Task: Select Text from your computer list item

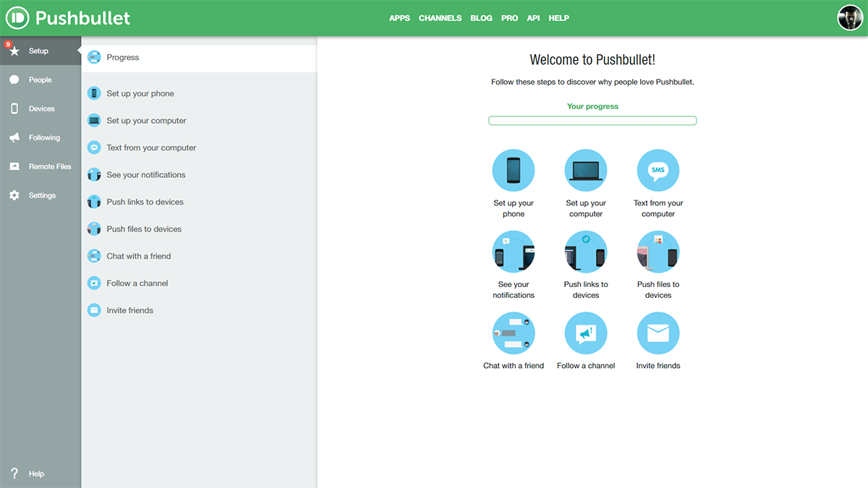Action: (151, 148)
